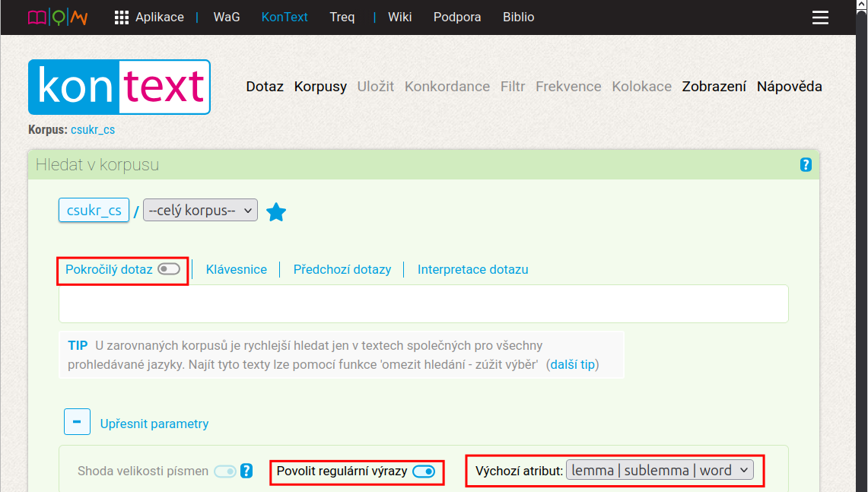Open the Zobrazení menu
Image resolution: width=868 pixels, height=492 pixels.
pos(714,87)
